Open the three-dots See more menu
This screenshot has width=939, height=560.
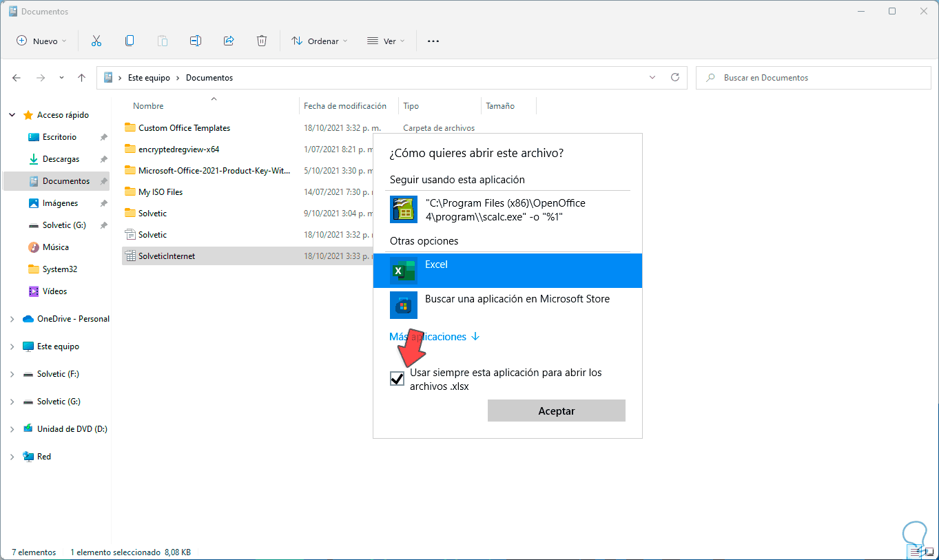433,41
